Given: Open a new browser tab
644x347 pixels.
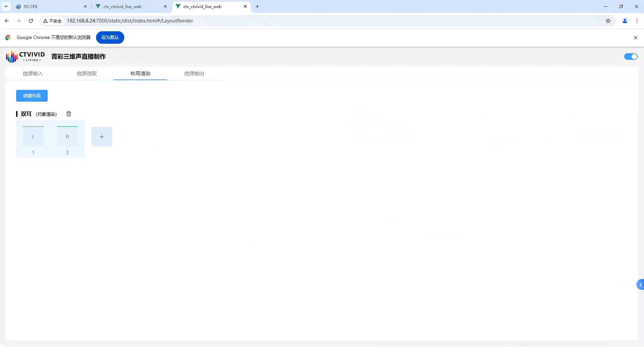Looking at the screenshot, I should click(x=257, y=6).
